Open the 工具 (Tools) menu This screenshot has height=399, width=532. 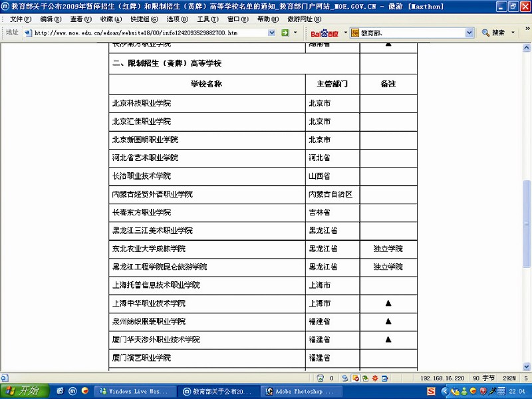pos(207,19)
